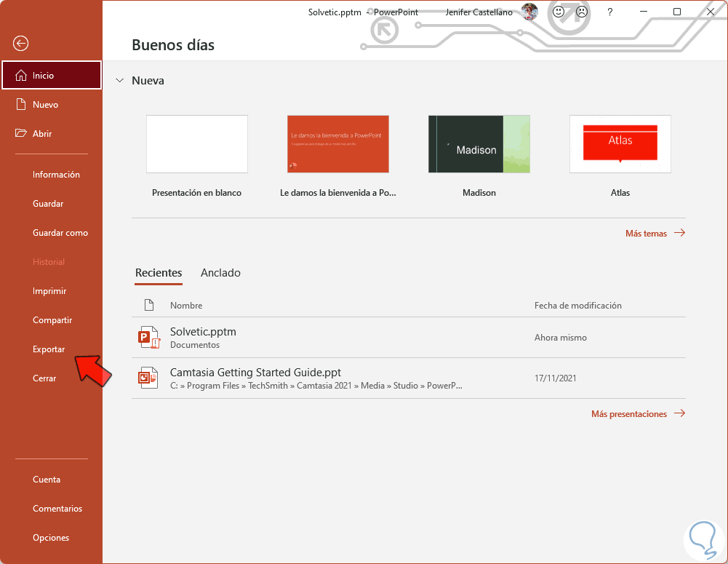Open the Solvetic.pptm recent file
This screenshot has height=564, width=728.
[x=409, y=338]
